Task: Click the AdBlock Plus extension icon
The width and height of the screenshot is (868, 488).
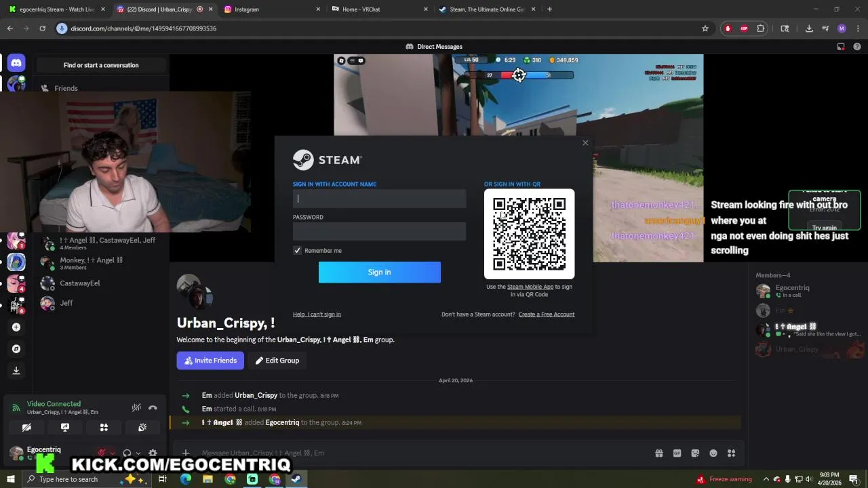Action: click(x=744, y=28)
